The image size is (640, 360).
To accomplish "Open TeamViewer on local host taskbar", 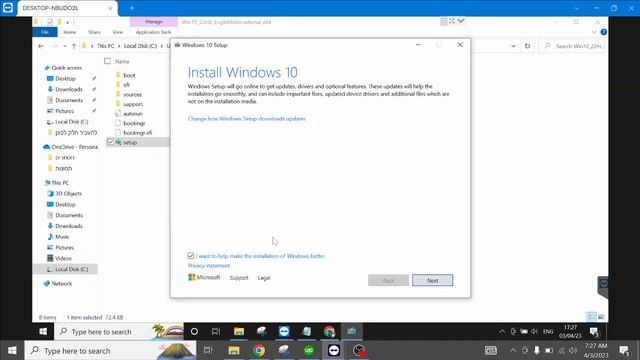I will [334, 350].
